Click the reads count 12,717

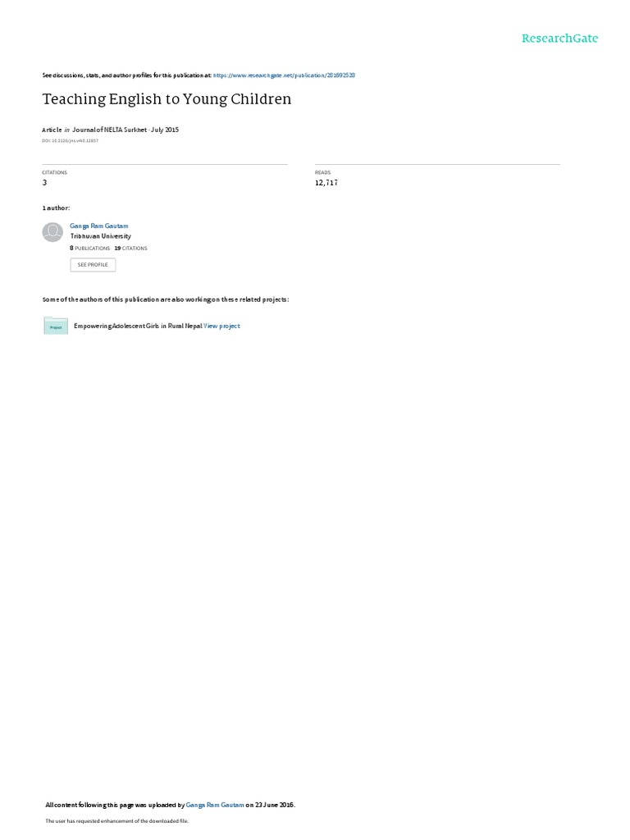[x=326, y=183]
